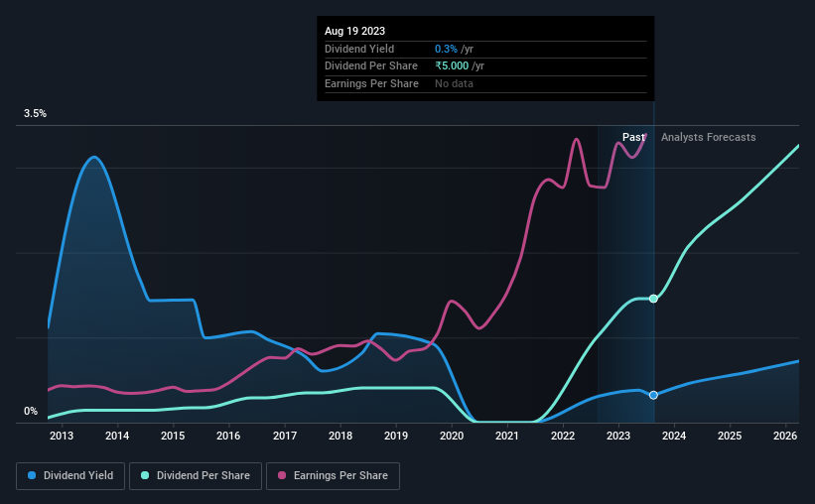Click the 3.5% y-axis label
This screenshot has height=504, width=815.
click(35, 113)
